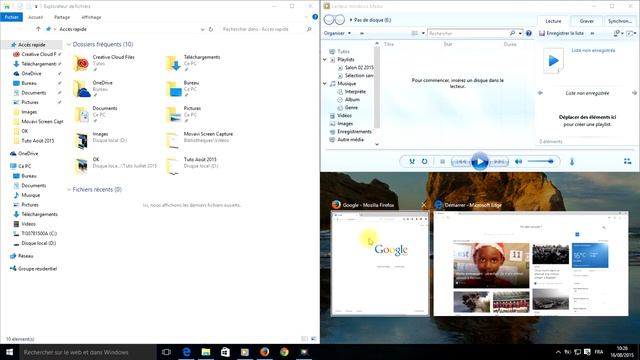Image resolution: width=640 pixels, height=360 pixels.
Task: Click the Windows taskbar search box
Action: click(87, 352)
